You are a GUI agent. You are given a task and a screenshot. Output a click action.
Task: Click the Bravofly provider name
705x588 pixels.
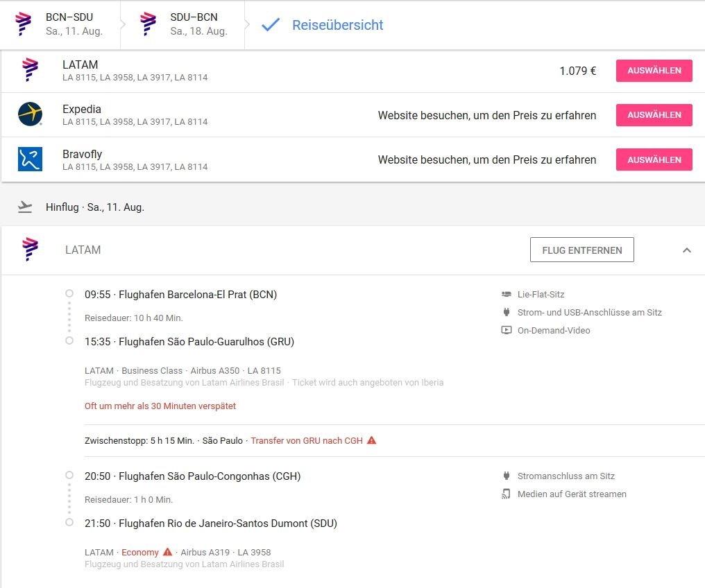83,154
